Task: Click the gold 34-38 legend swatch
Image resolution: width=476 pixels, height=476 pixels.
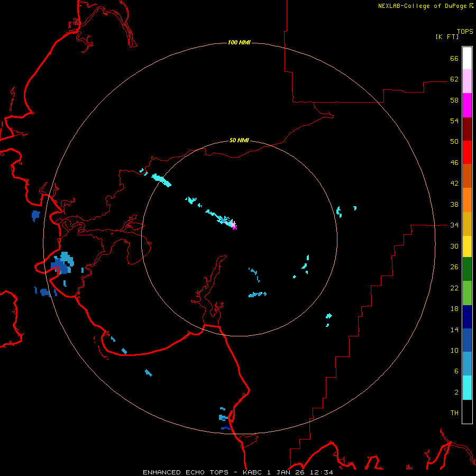Action: pyautogui.click(x=467, y=223)
